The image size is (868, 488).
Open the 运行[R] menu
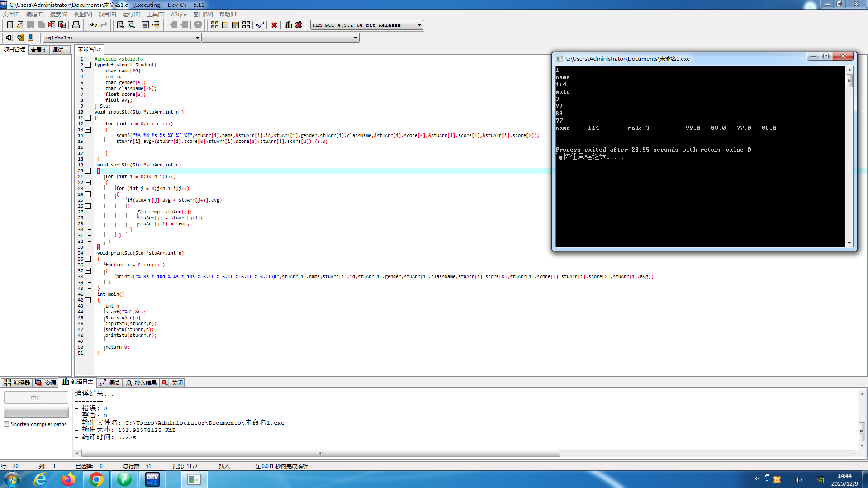(x=131, y=14)
